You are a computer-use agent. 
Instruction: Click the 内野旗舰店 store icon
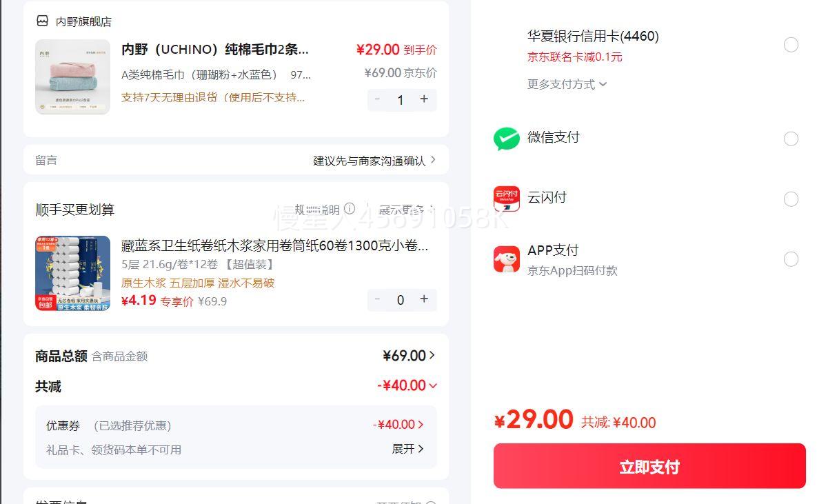[43, 21]
